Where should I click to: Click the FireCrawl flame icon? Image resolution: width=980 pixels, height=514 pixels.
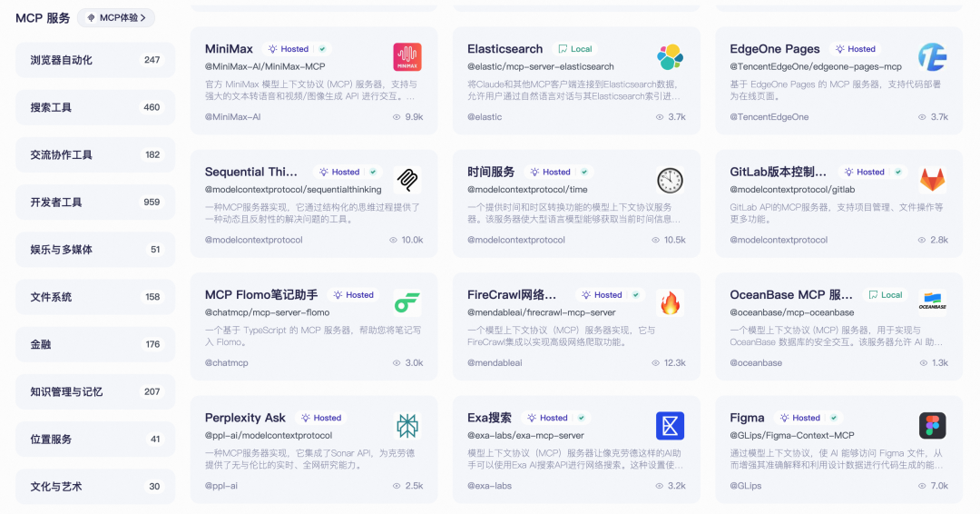point(670,303)
